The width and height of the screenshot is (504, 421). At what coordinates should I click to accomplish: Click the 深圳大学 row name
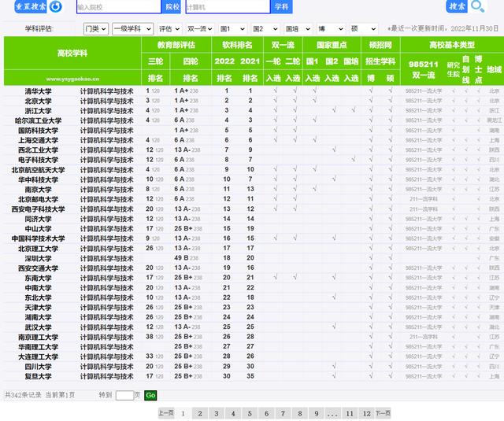pyautogui.click(x=39, y=259)
